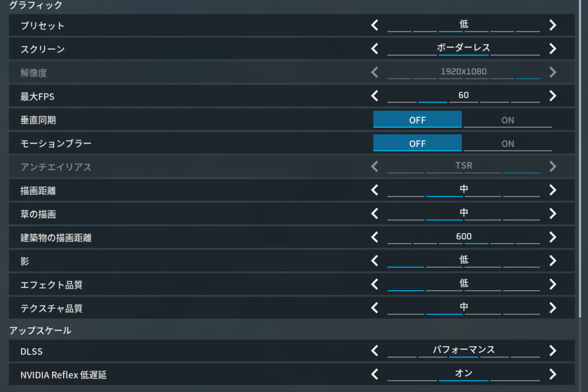Click the left arrow for エフェクト品質
The image size is (588, 392).
pyautogui.click(x=375, y=284)
